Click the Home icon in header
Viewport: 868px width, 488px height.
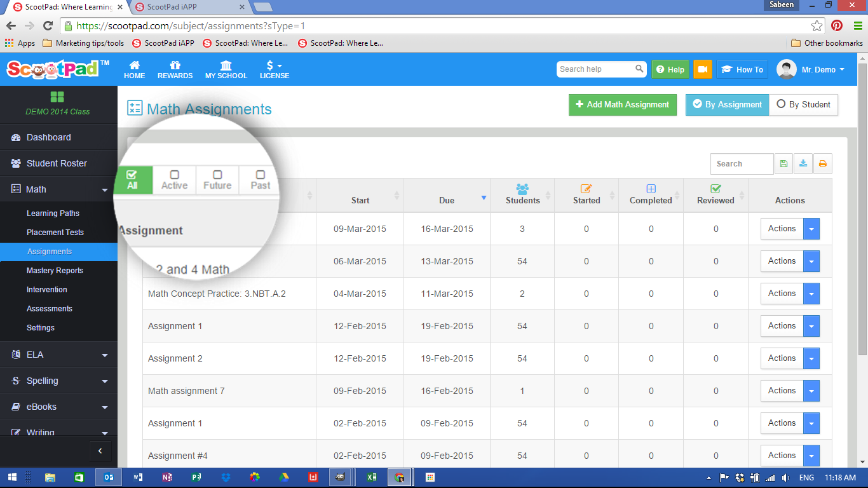[x=134, y=69]
